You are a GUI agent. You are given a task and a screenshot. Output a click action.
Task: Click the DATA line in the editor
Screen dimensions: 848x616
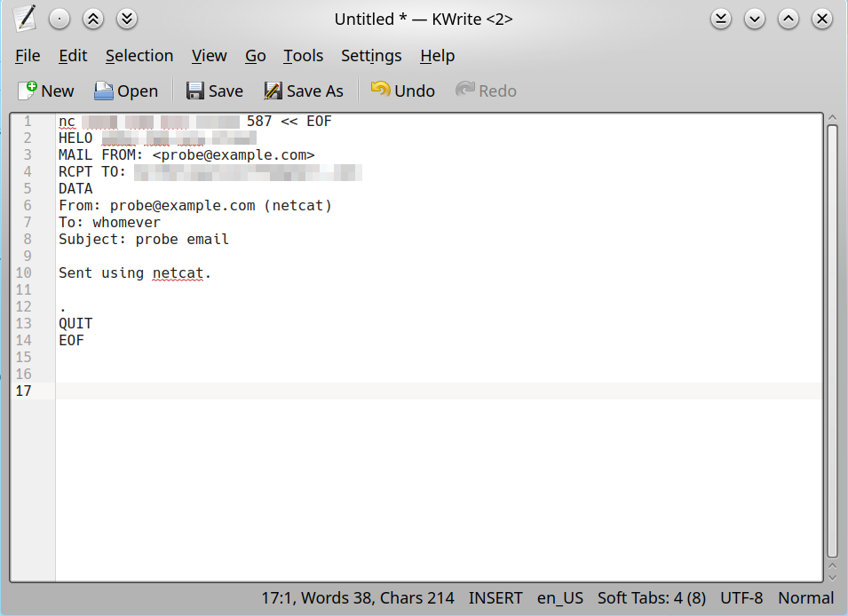(x=75, y=189)
